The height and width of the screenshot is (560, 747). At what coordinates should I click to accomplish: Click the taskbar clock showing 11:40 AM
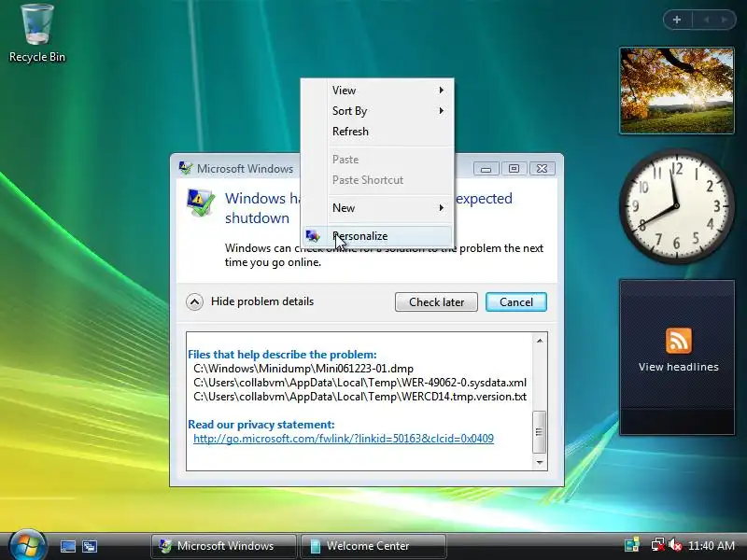click(x=711, y=545)
